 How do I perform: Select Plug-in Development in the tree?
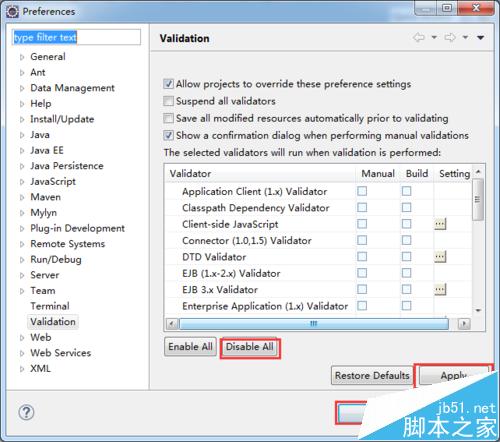pos(77,228)
